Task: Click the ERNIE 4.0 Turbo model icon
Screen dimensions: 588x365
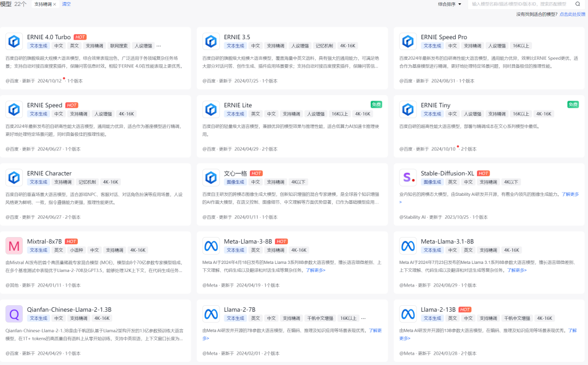Action: (14, 41)
